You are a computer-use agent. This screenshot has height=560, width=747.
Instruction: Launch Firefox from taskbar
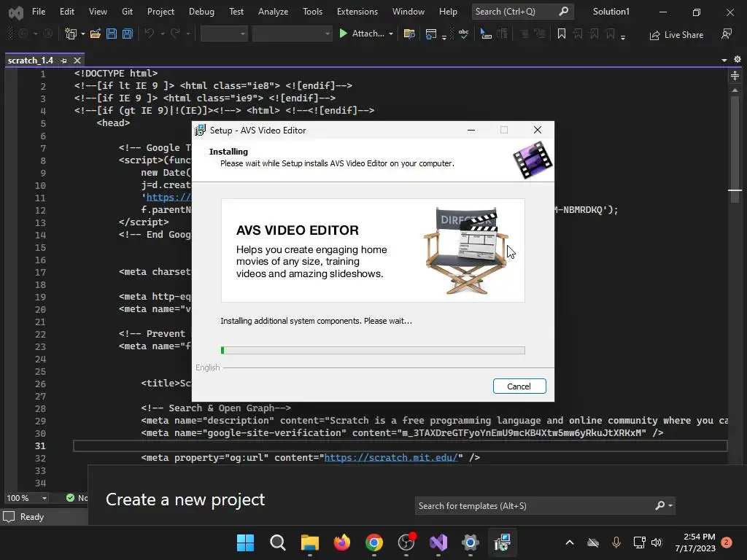click(342, 542)
